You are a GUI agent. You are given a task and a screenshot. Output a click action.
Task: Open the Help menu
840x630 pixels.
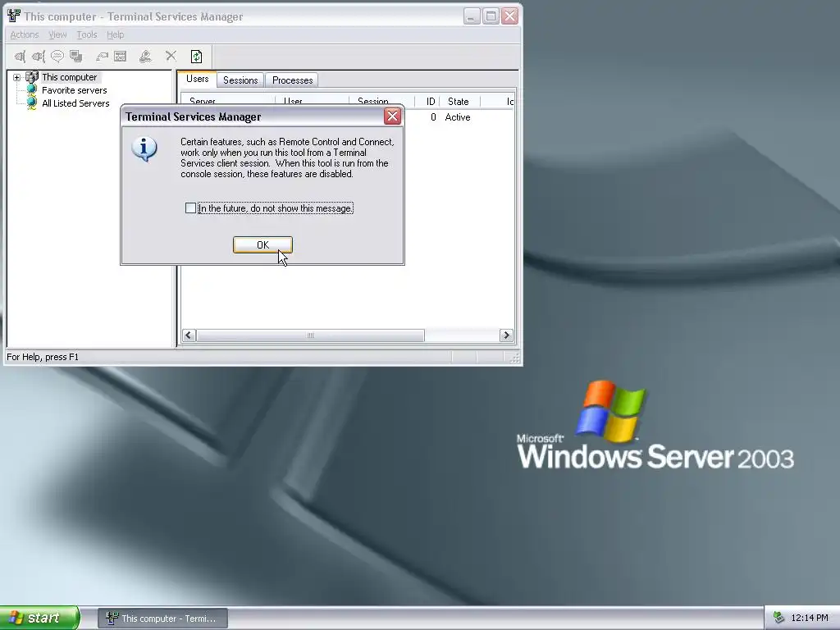pos(115,34)
